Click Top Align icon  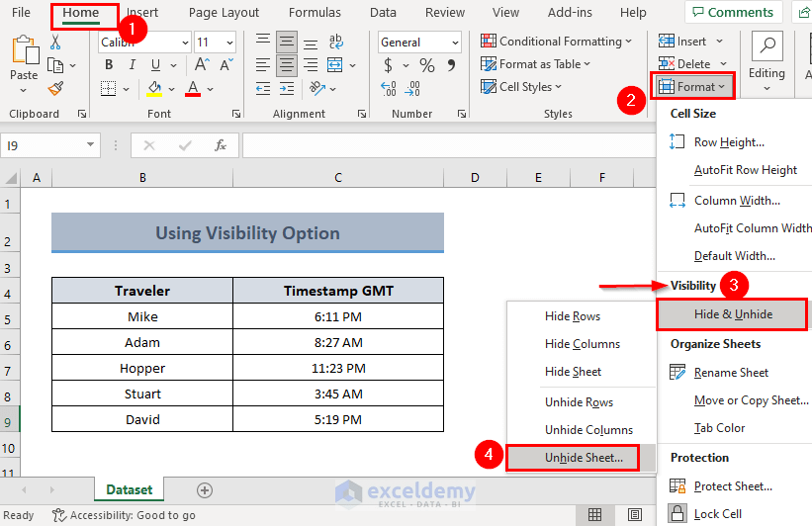tap(263, 42)
